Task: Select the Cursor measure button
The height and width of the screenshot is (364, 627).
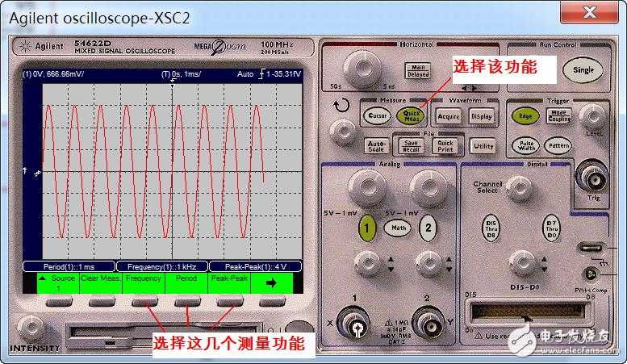Action: (x=377, y=116)
